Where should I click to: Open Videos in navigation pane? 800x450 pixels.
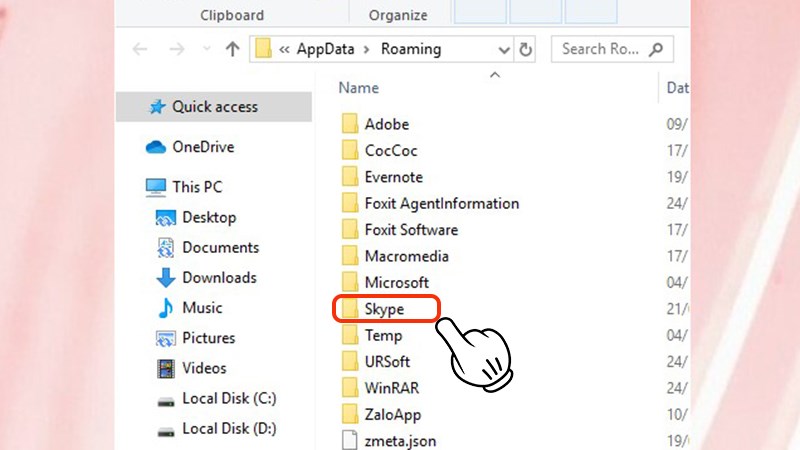coord(204,368)
